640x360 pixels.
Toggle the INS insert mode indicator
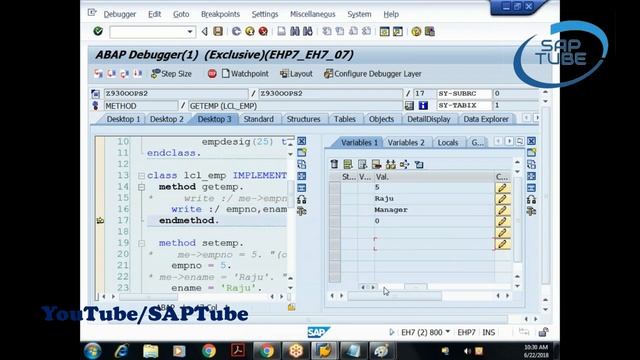pyautogui.click(x=489, y=332)
